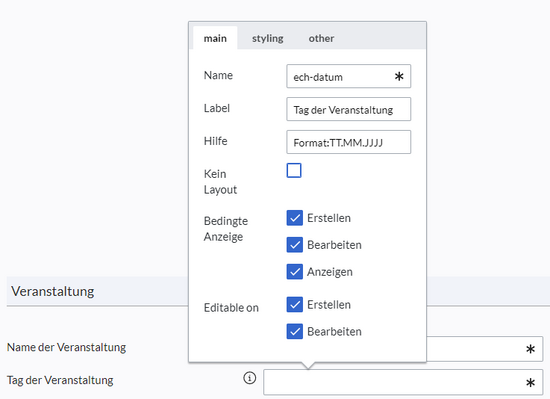
Task: Switch to the main tab
Action: click(215, 38)
